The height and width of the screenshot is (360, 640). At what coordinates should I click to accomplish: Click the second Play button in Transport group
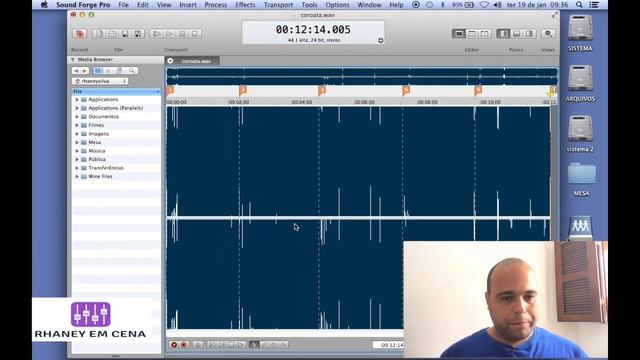[169, 34]
